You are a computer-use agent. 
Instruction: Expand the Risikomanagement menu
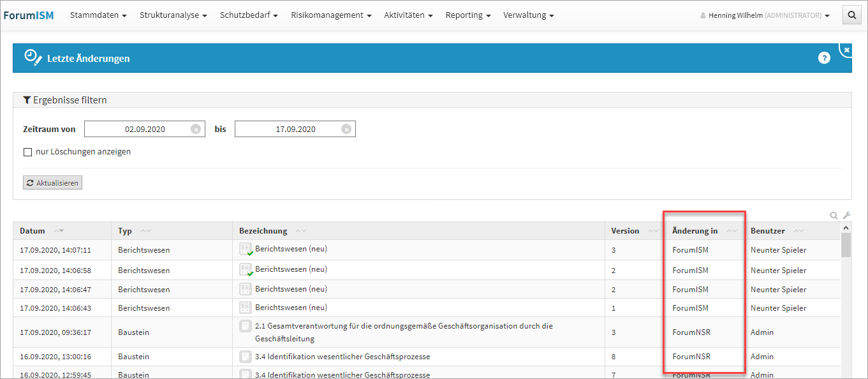pos(332,15)
